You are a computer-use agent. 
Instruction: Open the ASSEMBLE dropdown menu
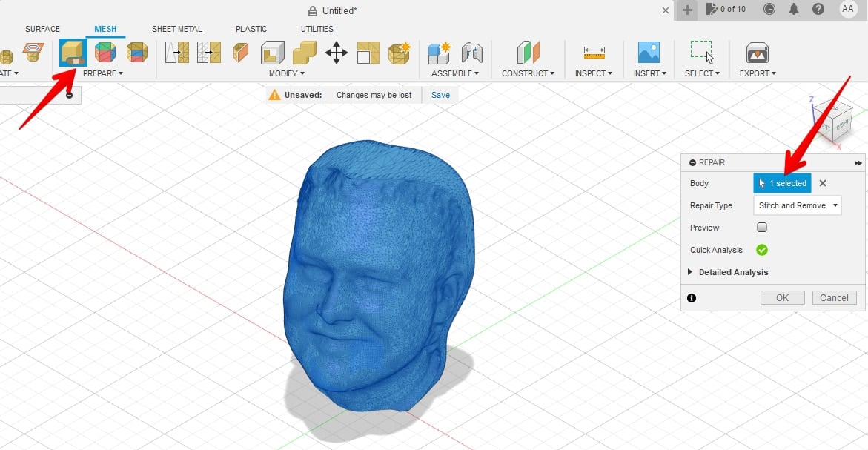click(x=455, y=73)
